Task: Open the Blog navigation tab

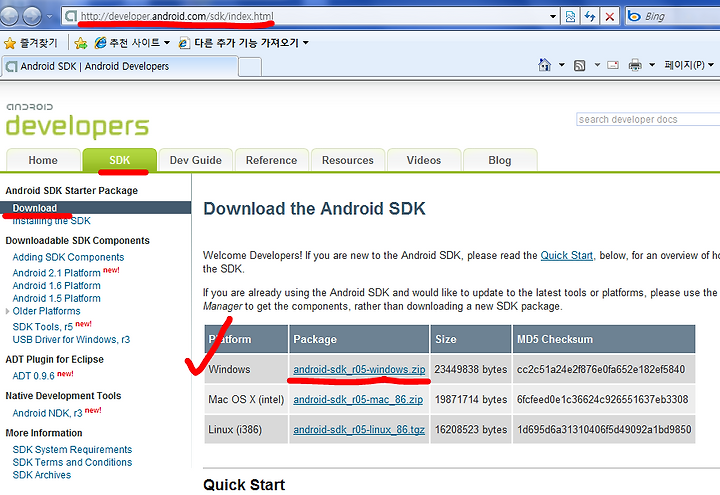Action: pos(500,160)
